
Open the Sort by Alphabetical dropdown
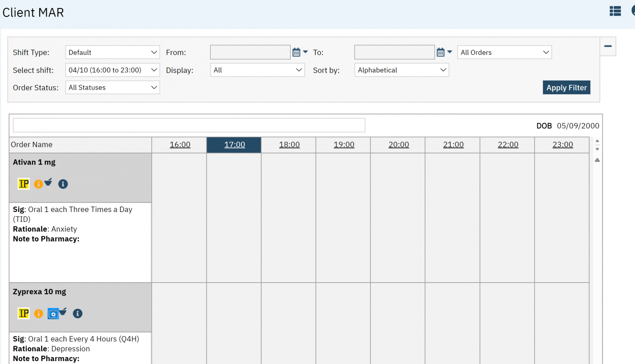tap(401, 70)
